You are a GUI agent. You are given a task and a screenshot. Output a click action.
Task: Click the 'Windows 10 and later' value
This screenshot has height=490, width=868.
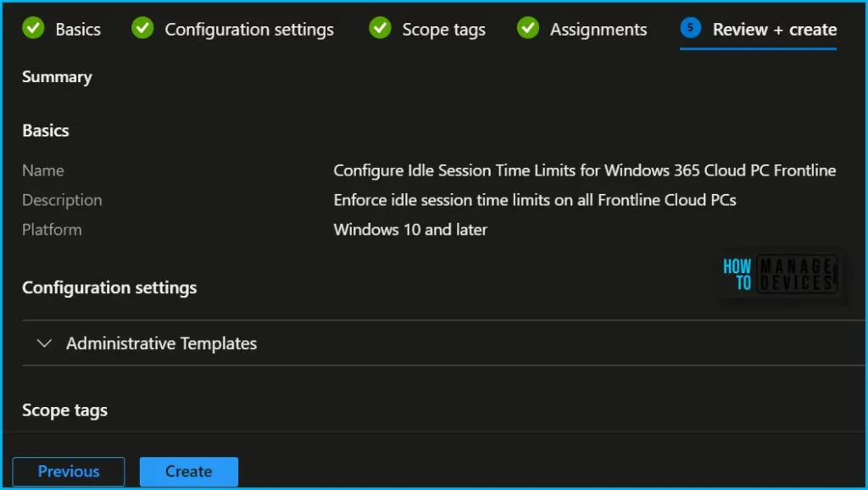[x=410, y=230]
